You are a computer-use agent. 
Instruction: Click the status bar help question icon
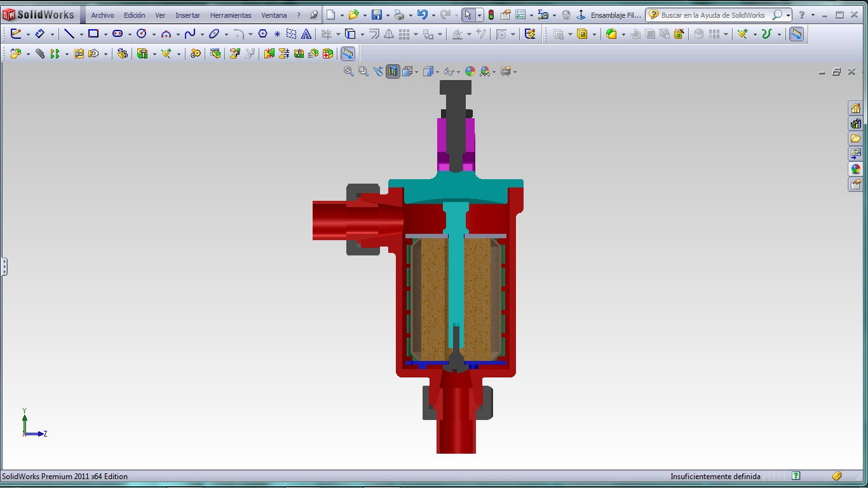coord(796,476)
